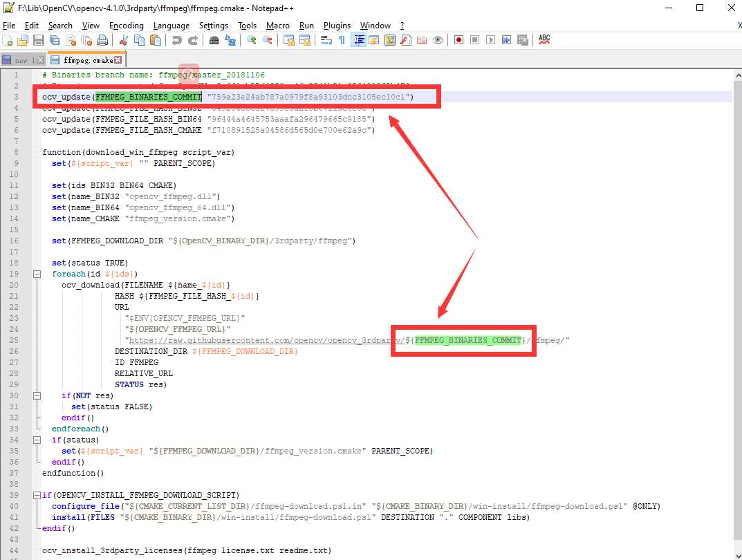Click the Folder as Workspace icon

(422, 40)
